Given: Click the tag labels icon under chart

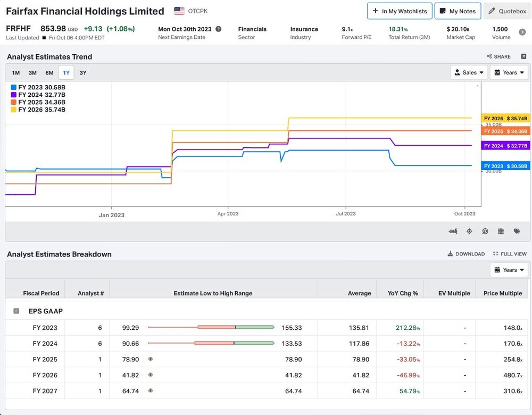Looking at the screenshot, I should pyautogui.click(x=517, y=231).
